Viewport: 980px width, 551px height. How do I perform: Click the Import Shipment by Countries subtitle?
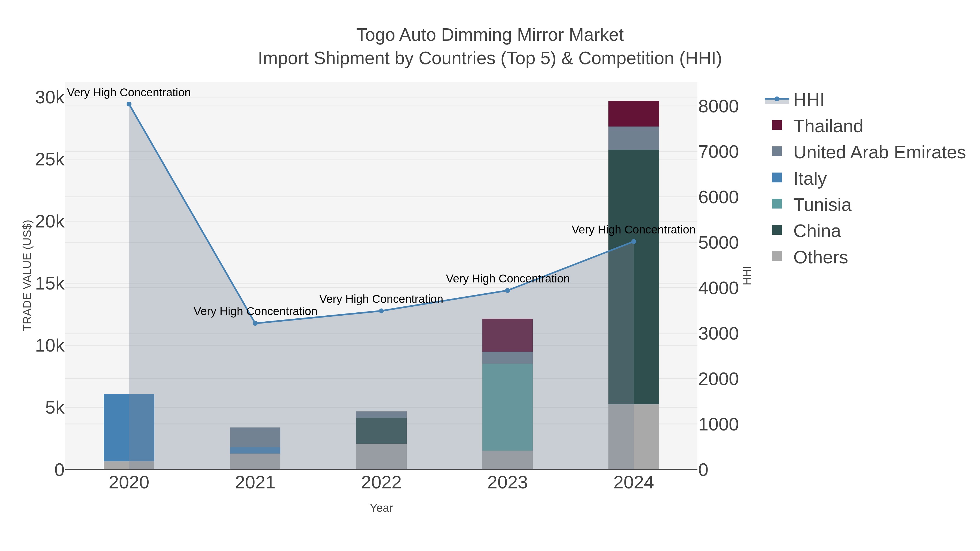point(490,59)
